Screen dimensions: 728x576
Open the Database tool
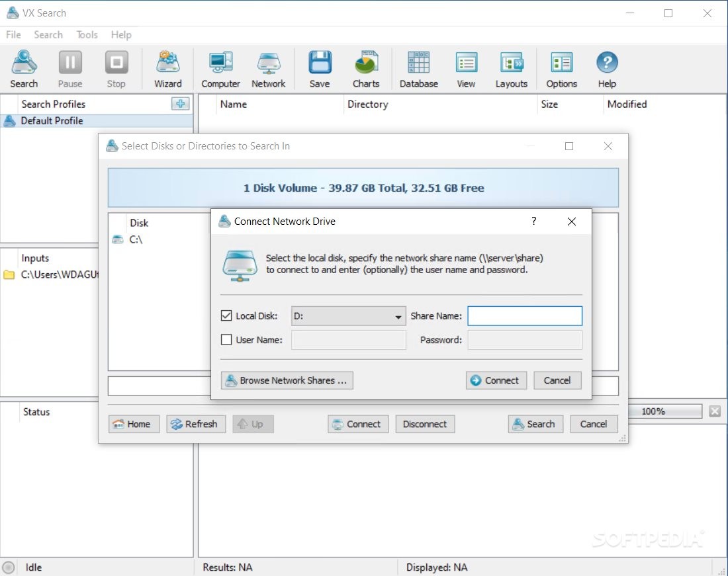click(419, 69)
